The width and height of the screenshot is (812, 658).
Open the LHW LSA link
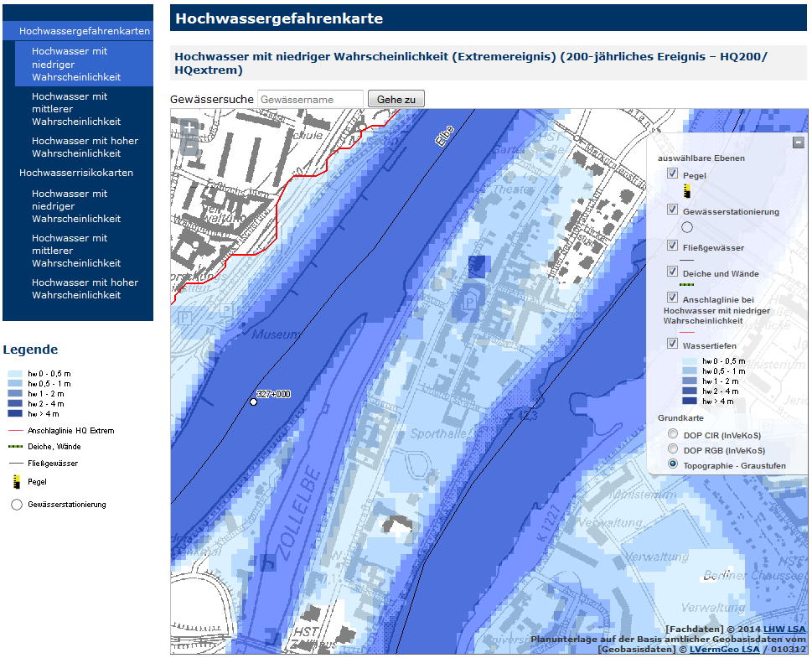pos(784,630)
